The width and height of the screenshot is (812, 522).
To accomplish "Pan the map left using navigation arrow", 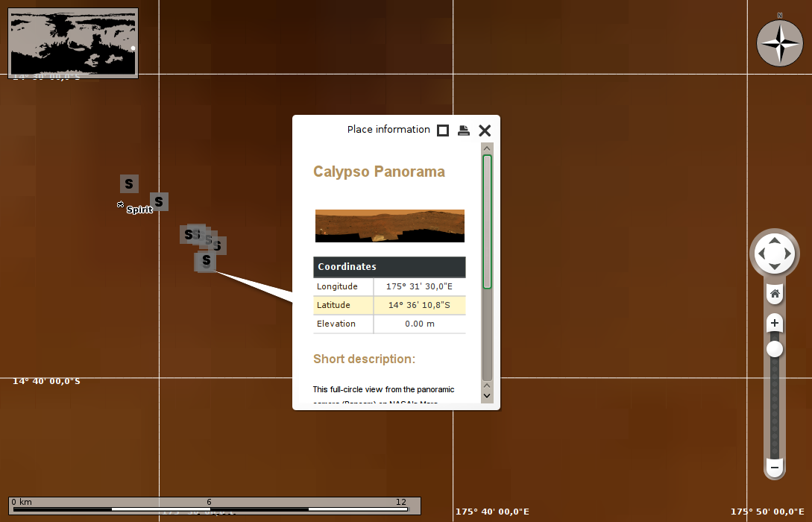I will click(x=761, y=254).
